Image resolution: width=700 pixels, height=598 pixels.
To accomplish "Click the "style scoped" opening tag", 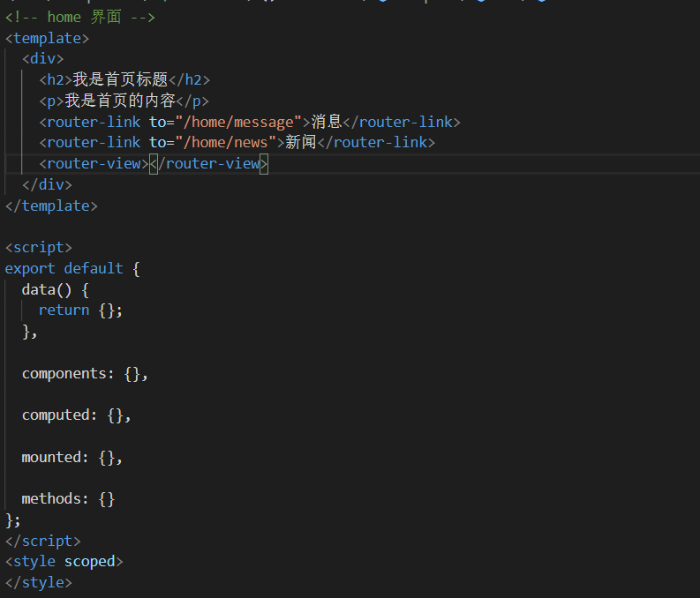I will (x=64, y=561).
